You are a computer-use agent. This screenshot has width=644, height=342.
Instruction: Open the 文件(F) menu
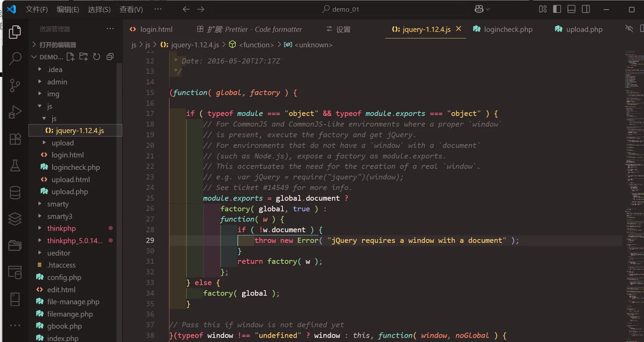pos(37,9)
